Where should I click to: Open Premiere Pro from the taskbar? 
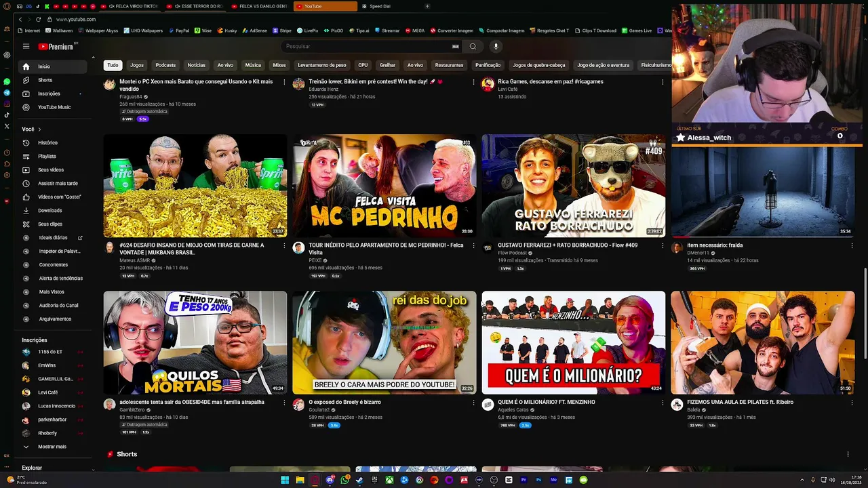[524, 480]
